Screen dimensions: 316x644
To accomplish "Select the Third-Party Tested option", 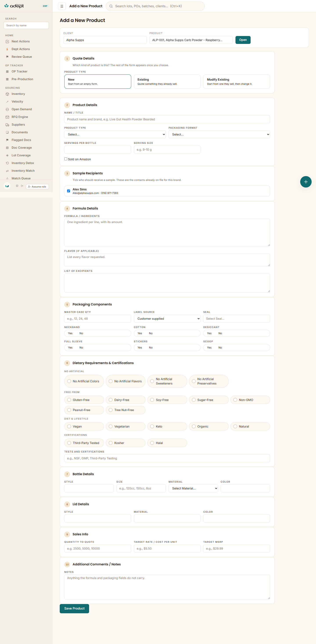I will (x=84, y=443).
